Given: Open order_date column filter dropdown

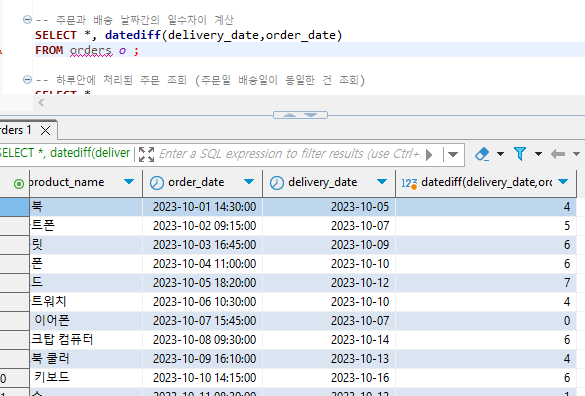Looking at the screenshot, I should (249, 182).
